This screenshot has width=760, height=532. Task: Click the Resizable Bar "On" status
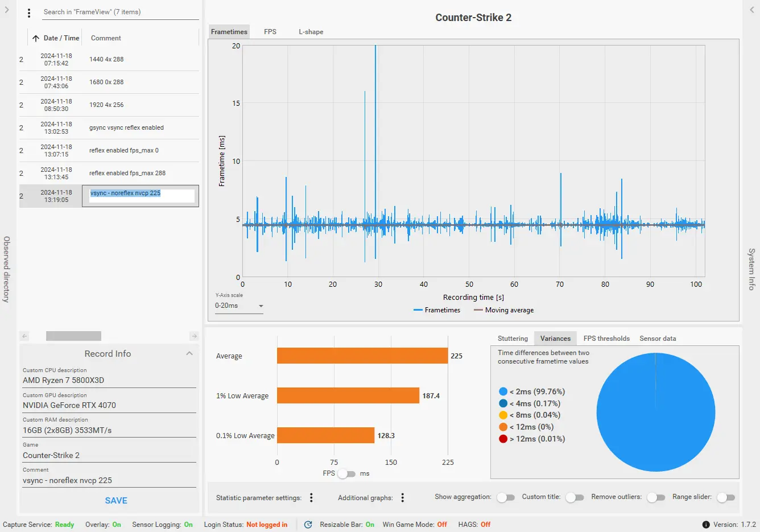tap(370, 525)
